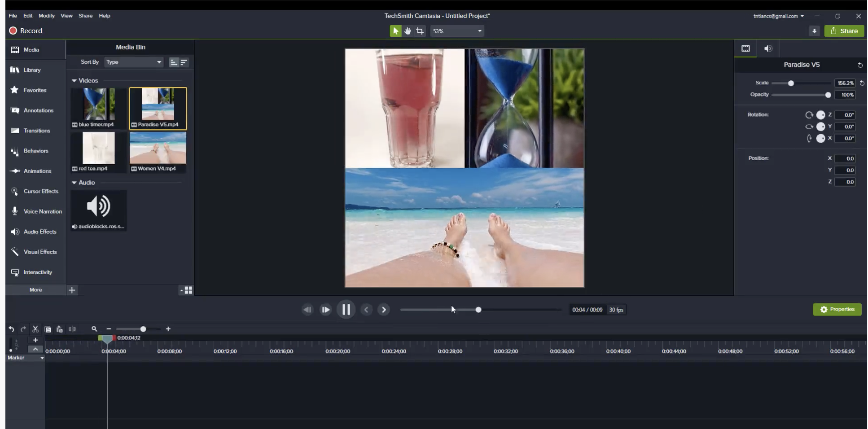868x429 pixels.
Task: Select Women V4.mp4 thumbnail
Action: [x=158, y=152]
